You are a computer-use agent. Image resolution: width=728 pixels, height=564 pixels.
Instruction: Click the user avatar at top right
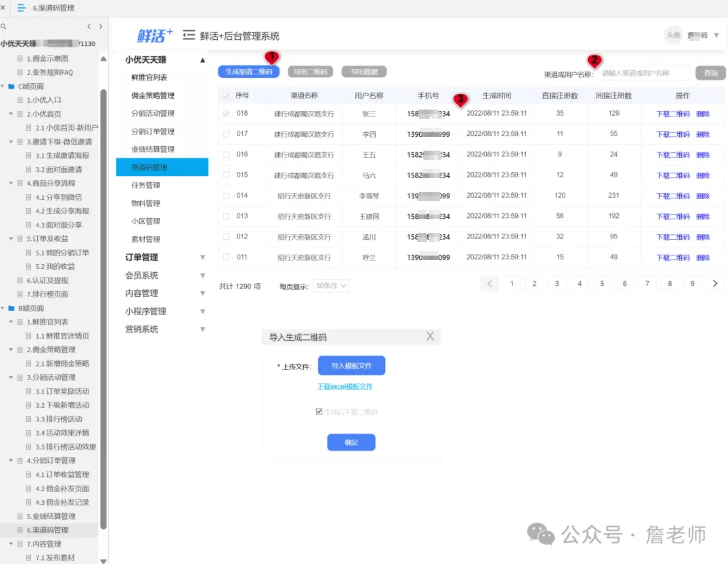tap(673, 35)
